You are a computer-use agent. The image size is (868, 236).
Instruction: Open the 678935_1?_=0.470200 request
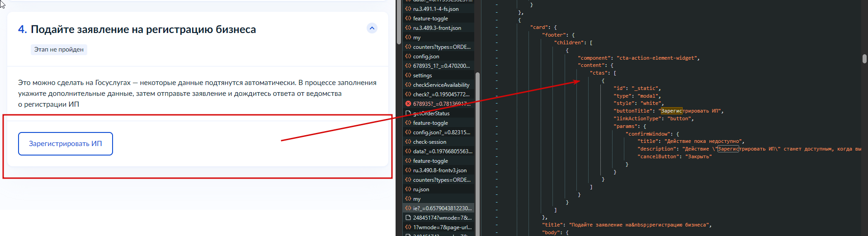click(x=441, y=66)
